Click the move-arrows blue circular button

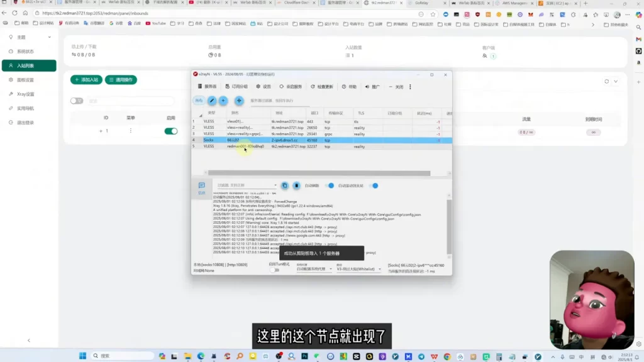239,101
